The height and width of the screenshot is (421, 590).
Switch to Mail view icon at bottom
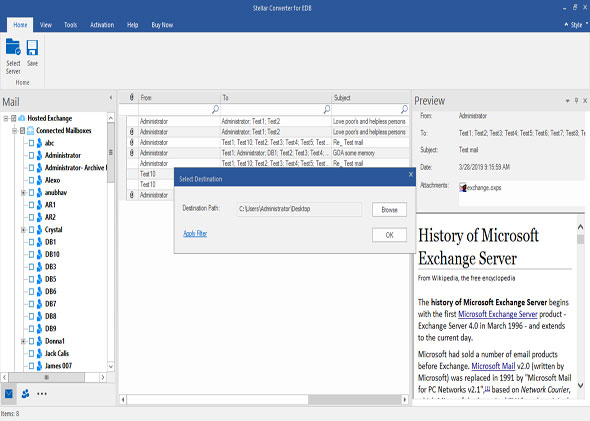(x=9, y=394)
